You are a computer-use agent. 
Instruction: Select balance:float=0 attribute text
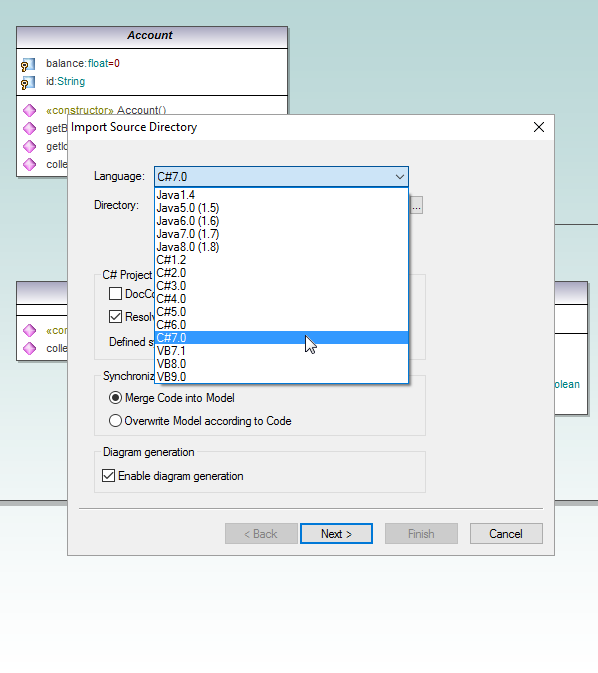[83, 64]
